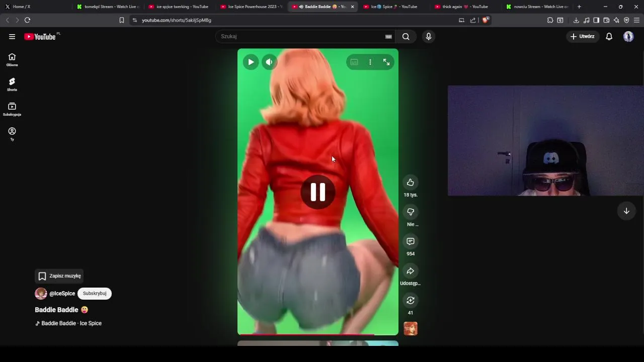Switch to Ice Spice Powerhouse 2023 tab
644x362 pixels.
coord(252,7)
